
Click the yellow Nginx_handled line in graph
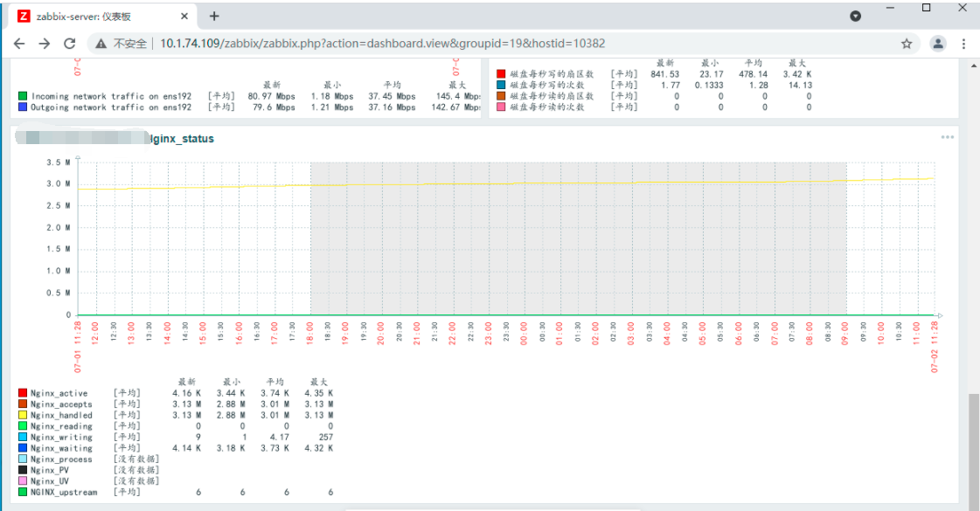pyautogui.click(x=506, y=183)
